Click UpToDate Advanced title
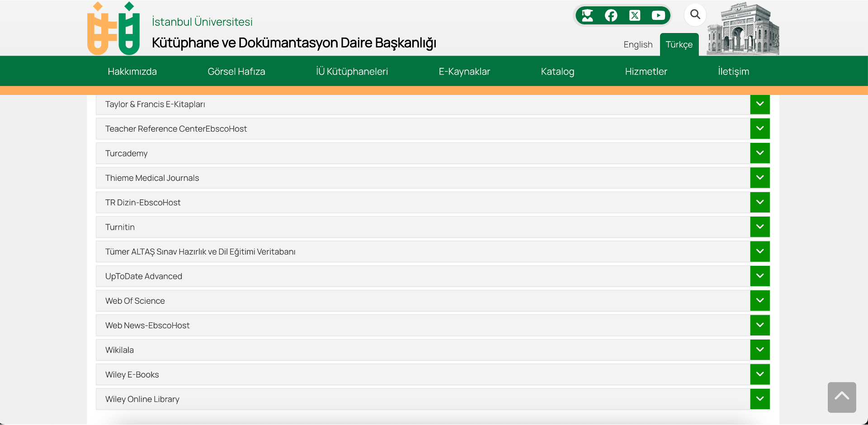 coord(144,276)
